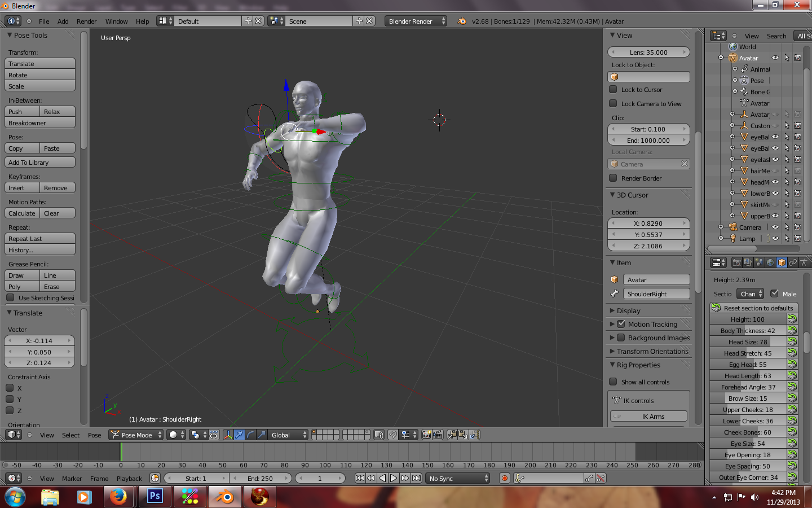
Task: Uncheck the Male checkbox
Action: 774,294
